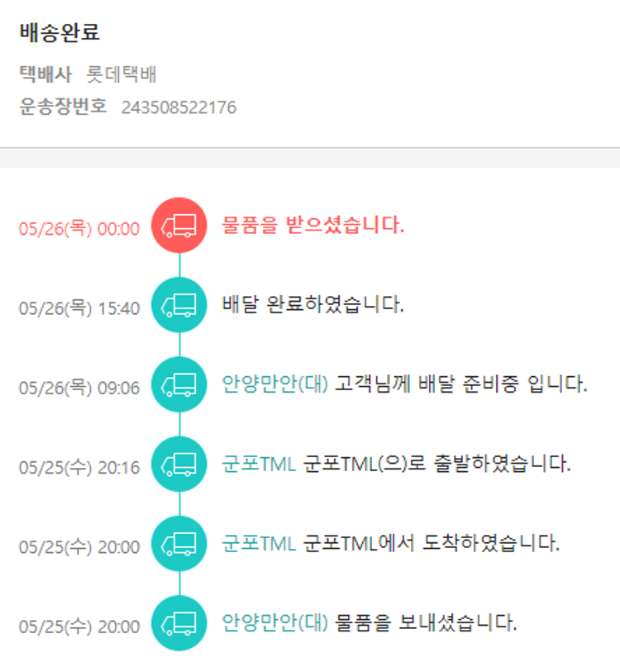620x672 pixels.
Task: Click the 05/25(수) 20:16 timestamp
Action: click(x=79, y=467)
